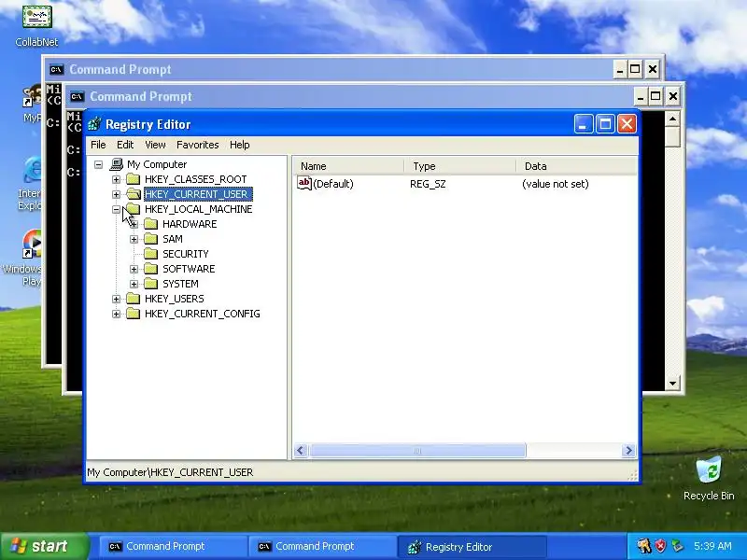Expand the HKEY_CLASSES_ROOT key
This screenshot has height=560, width=747.
click(116, 179)
